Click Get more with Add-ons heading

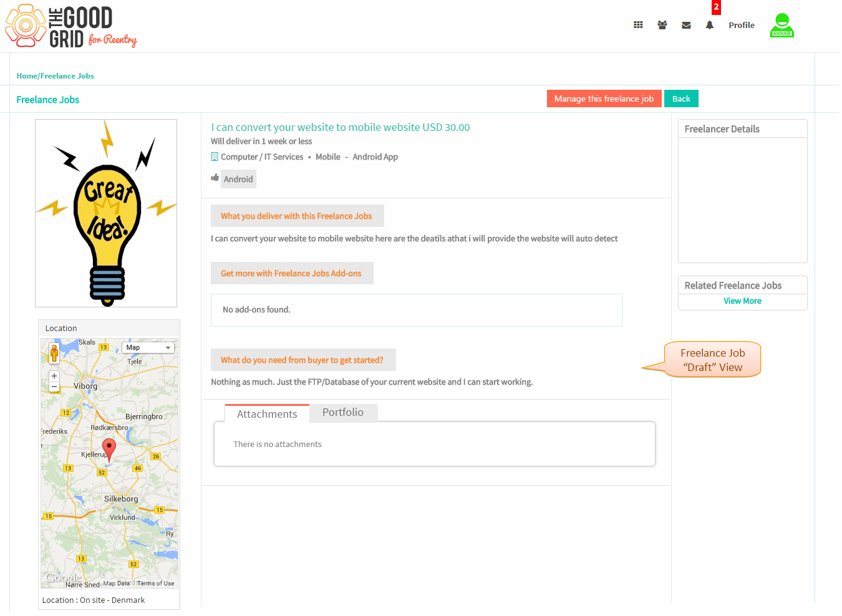coord(292,273)
